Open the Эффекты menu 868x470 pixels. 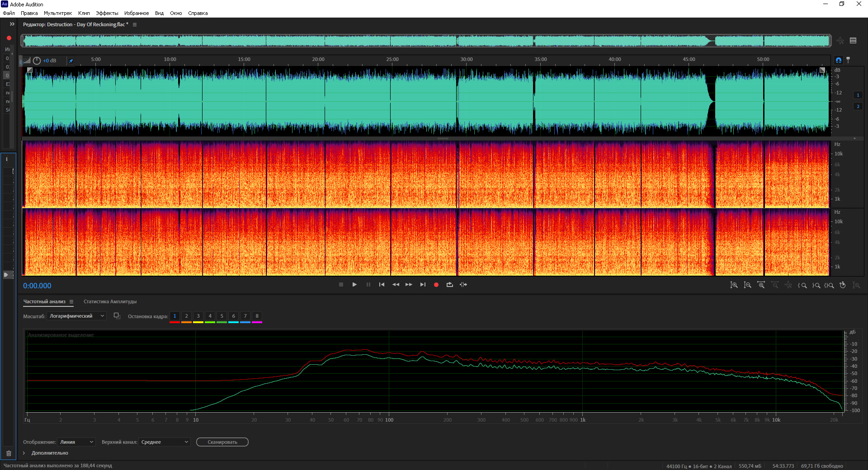pyautogui.click(x=107, y=13)
